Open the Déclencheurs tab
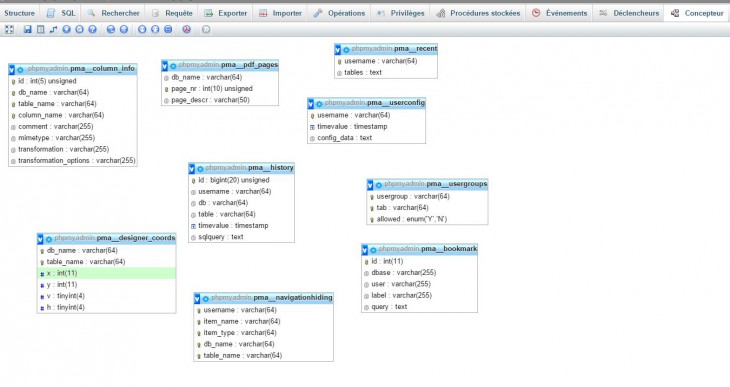730x387 pixels. pyautogui.click(x=629, y=13)
